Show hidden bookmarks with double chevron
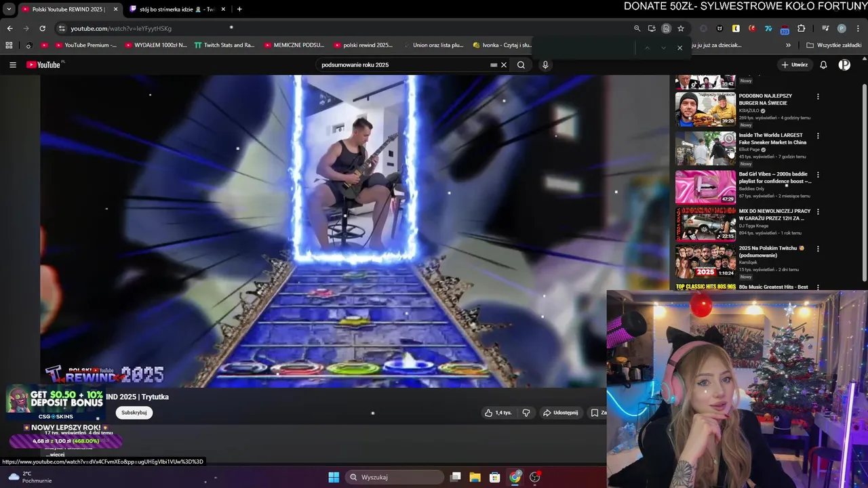868x488 pixels. (788, 45)
